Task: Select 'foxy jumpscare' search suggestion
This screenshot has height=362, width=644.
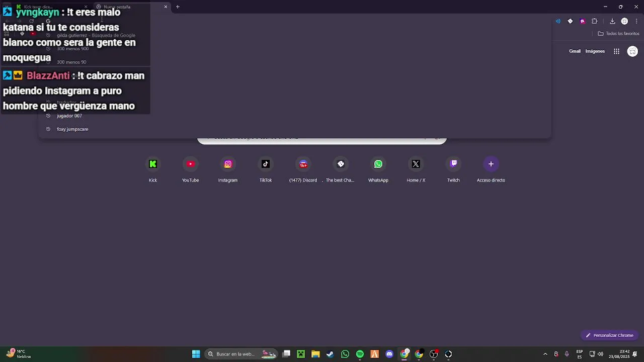Action: [x=295, y=129]
